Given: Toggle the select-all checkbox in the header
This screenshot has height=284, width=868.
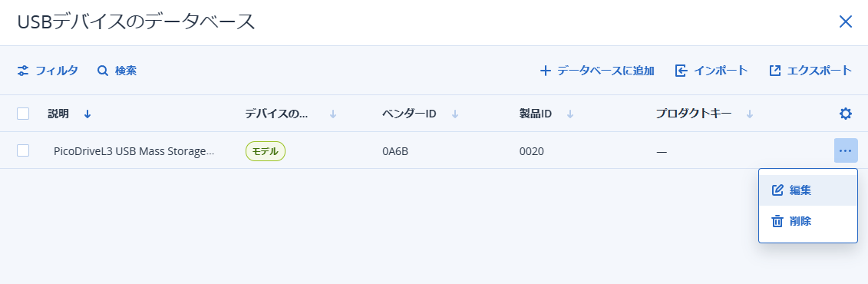Looking at the screenshot, I should tap(23, 114).
